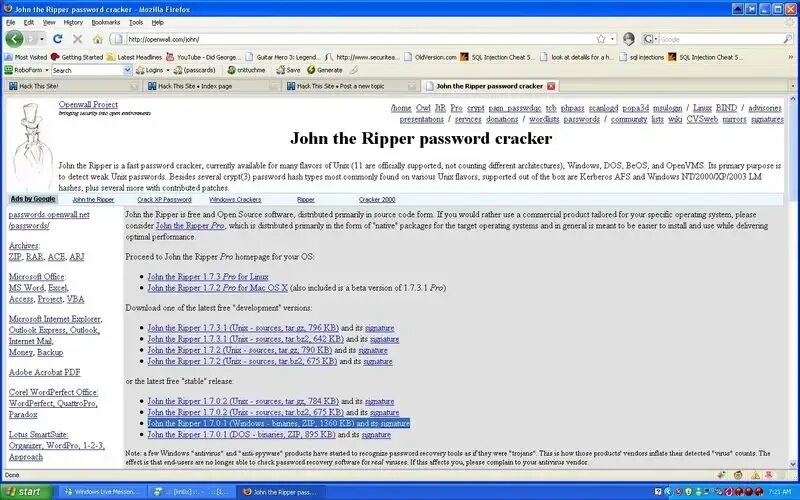
Task: Click the Windows Start button
Action: (26, 492)
